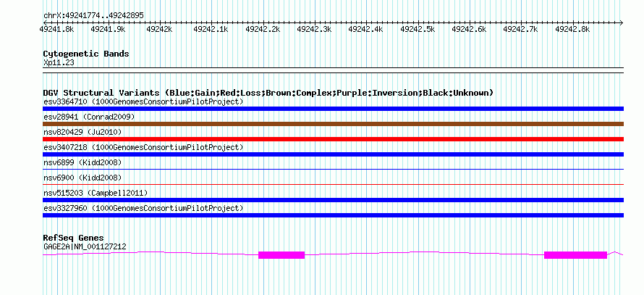
Task: Open gene label GAGE2A|NM_001127212
Action: click(x=85, y=247)
